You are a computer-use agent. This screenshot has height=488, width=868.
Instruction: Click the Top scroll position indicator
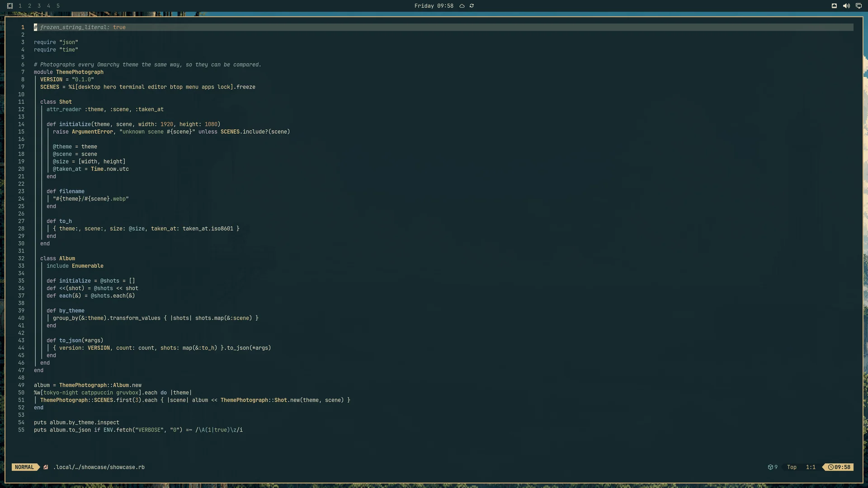(792, 467)
